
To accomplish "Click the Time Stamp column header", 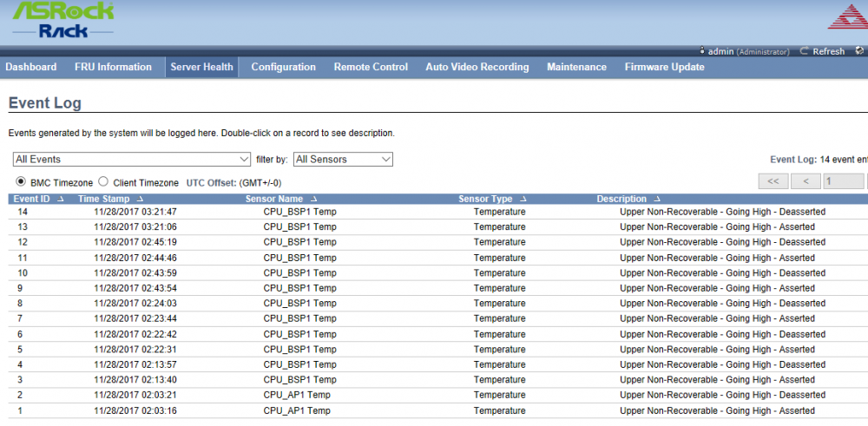I will 103,200.
